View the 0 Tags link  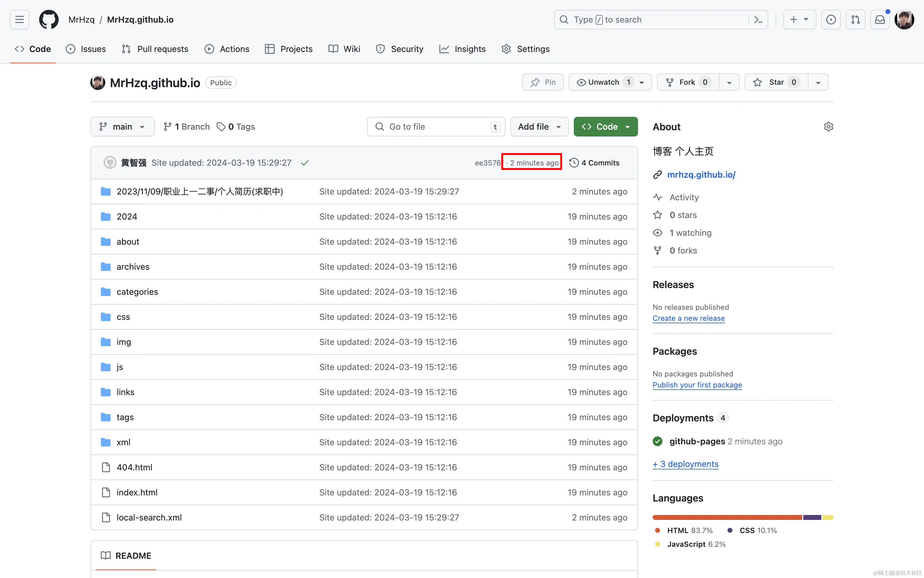click(x=236, y=127)
